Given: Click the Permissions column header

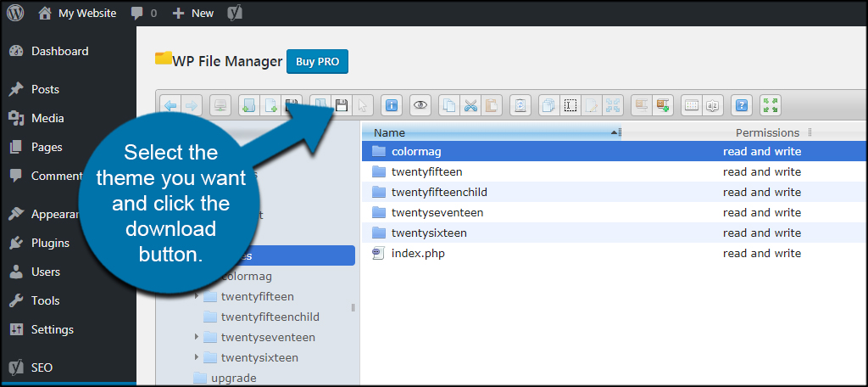Looking at the screenshot, I should (x=767, y=132).
